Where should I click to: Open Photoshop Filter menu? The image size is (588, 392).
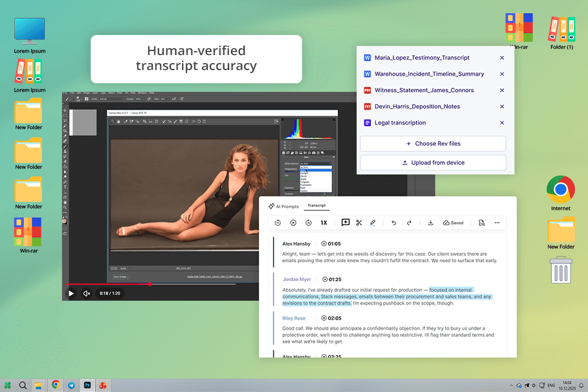[x=119, y=92]
